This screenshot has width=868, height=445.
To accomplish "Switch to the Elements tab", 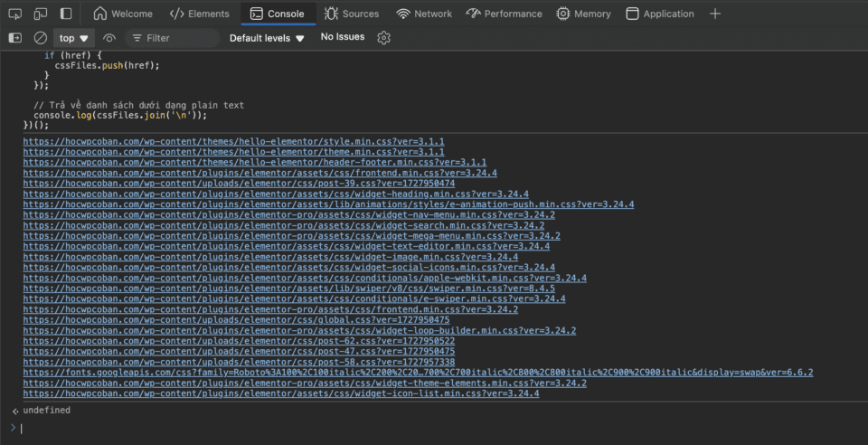I will click(x=199, y=14).
